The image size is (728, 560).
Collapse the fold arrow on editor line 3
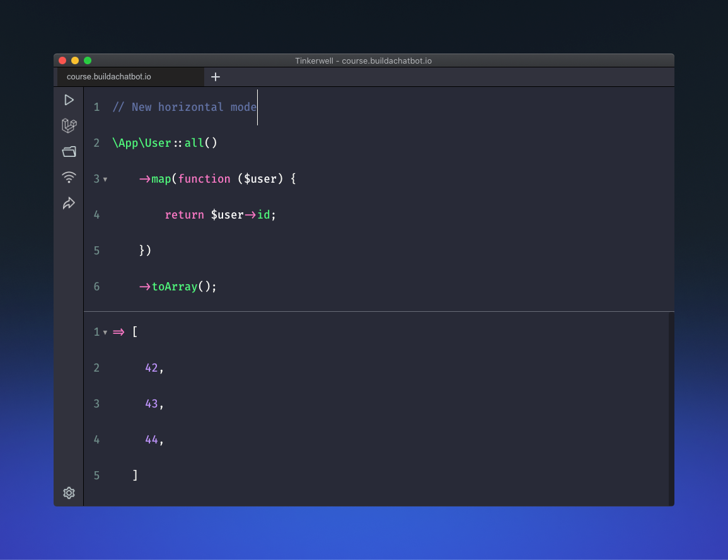(105, 180)
